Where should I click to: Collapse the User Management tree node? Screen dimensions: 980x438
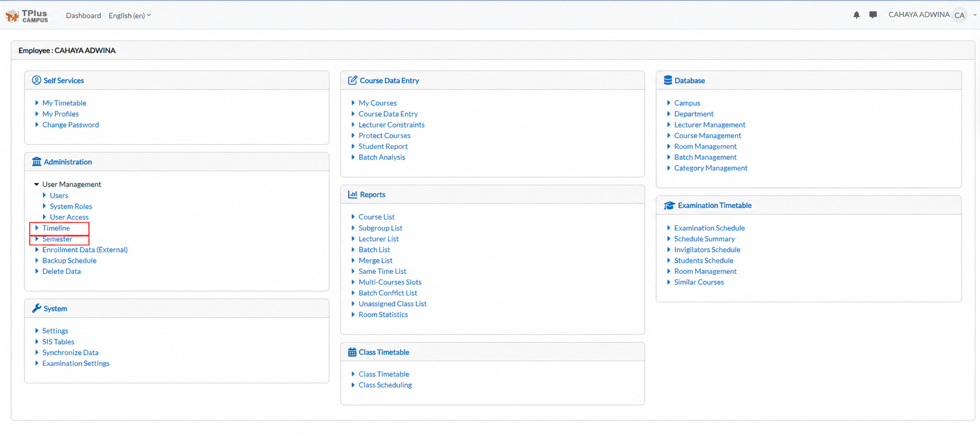(37, 184)
